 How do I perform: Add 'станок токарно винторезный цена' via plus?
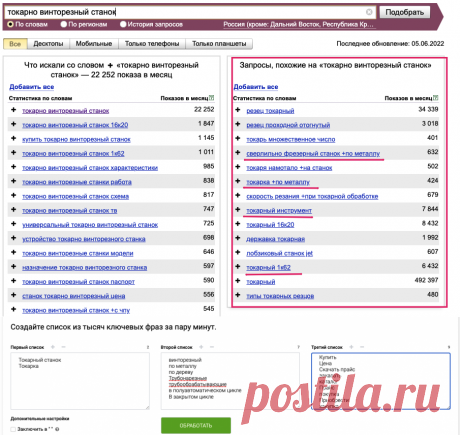click(14, 295)
